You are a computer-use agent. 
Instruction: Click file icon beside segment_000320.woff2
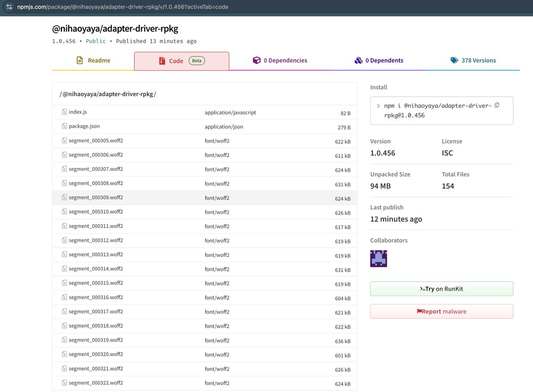tap(64, 354)
